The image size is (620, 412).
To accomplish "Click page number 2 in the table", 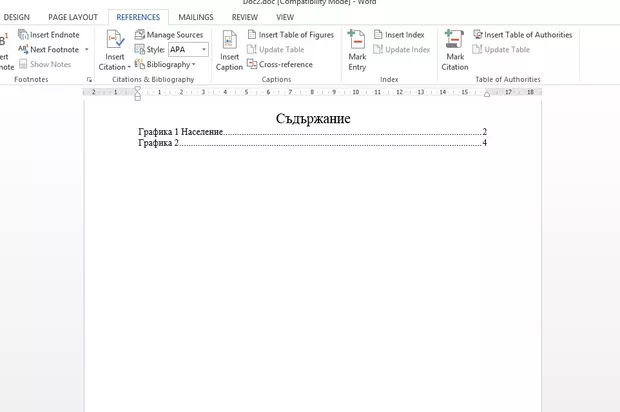I will 484,132.
